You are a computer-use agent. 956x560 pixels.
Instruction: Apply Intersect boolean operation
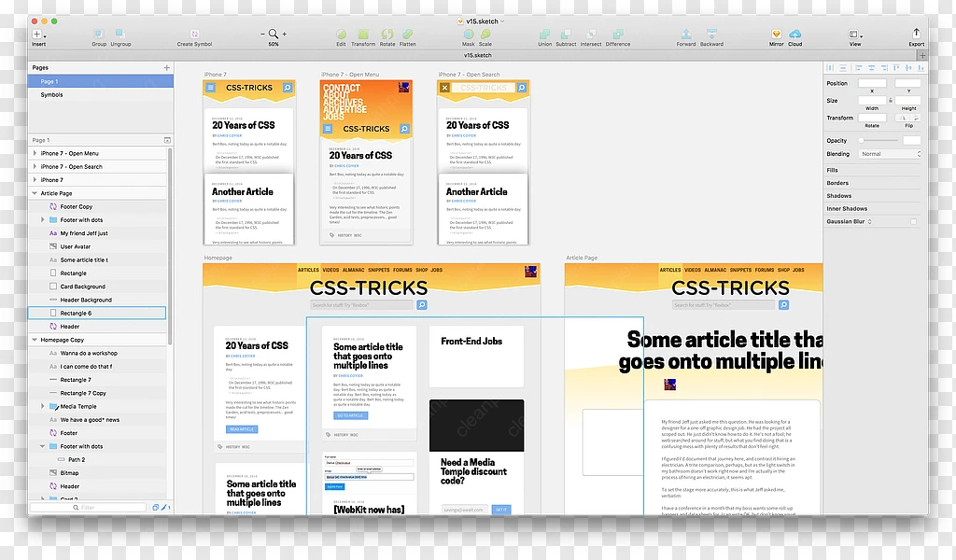click(591, 35)
